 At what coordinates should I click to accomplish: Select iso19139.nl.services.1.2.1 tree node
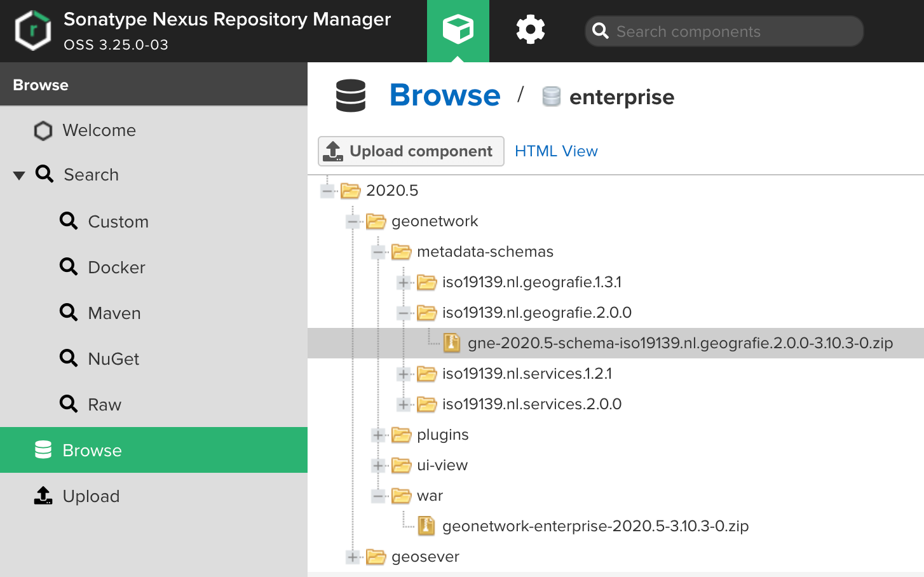point(527,374)
